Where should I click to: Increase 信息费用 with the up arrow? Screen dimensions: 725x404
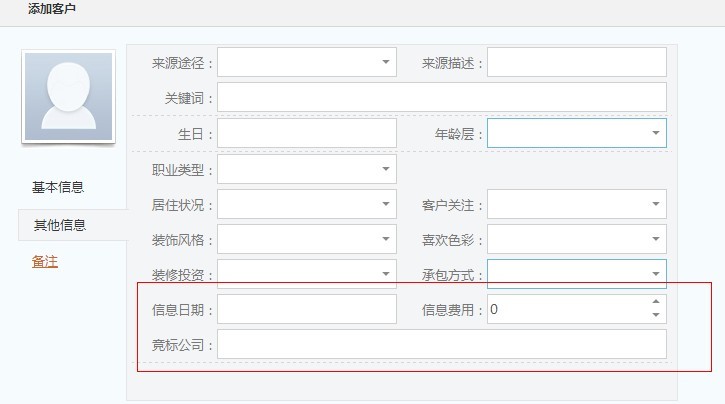(656, 302)
